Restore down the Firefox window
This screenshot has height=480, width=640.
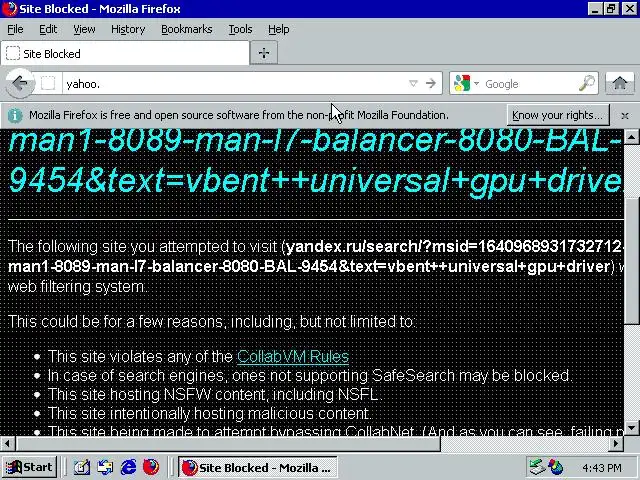point(611,9)
